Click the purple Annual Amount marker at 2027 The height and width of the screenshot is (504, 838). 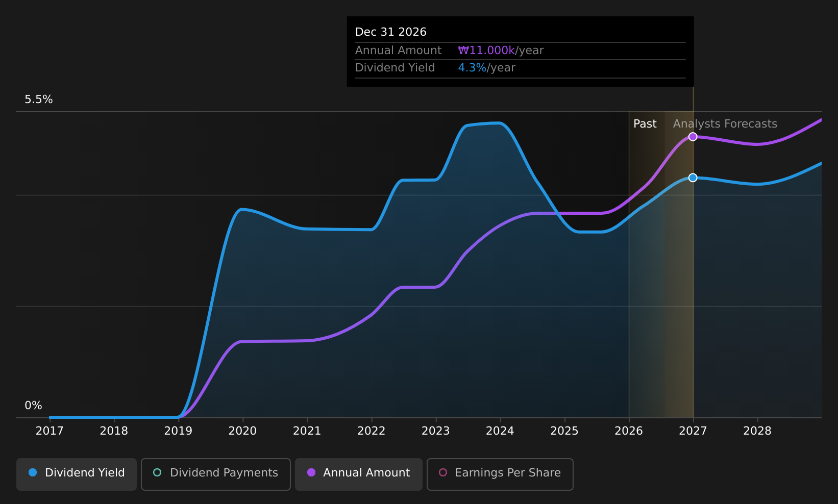pos(693,137)
